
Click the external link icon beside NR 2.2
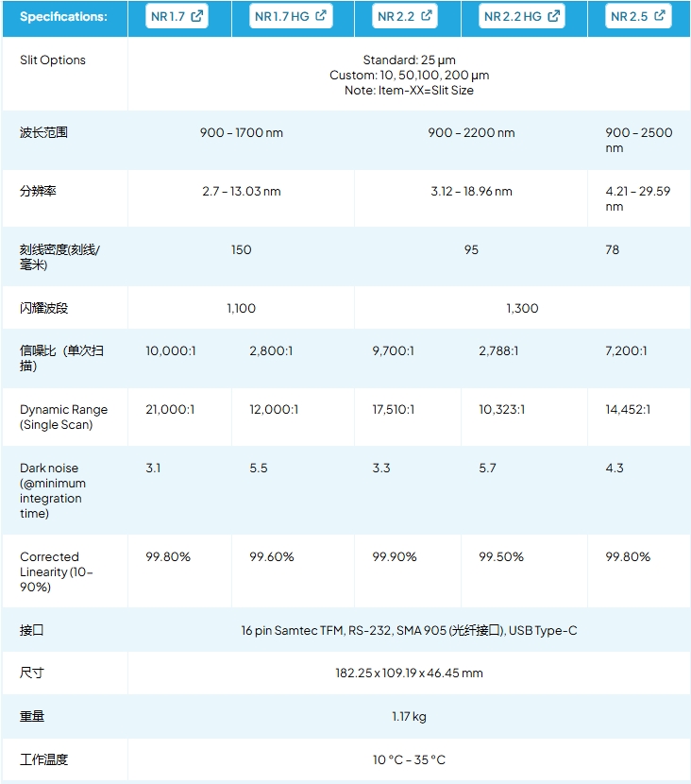[427, 16]
